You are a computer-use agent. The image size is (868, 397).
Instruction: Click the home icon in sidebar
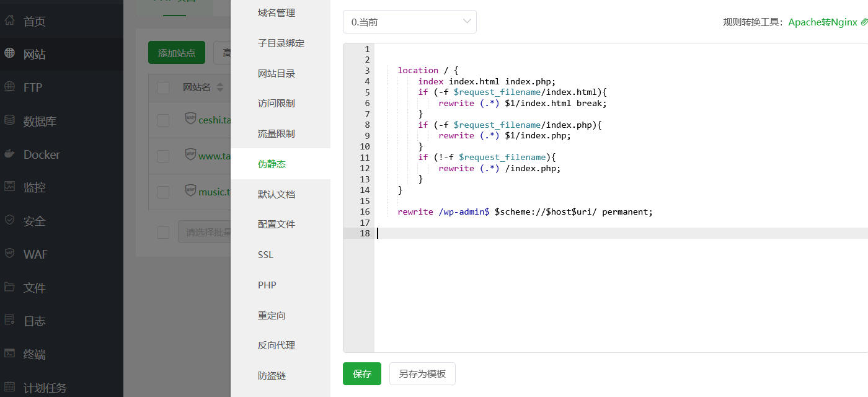tap(10, 20)
